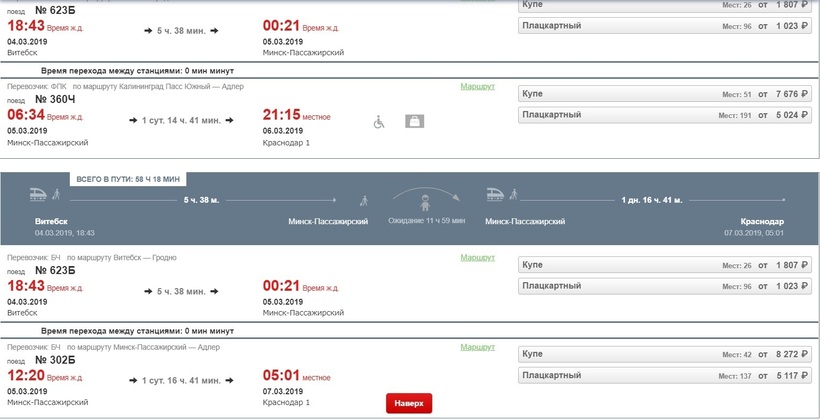Screen dimensions: 820x420
Task: Select Плацкартный from 1 023 ₽ on the lower train 623Б
Action: 665,286
